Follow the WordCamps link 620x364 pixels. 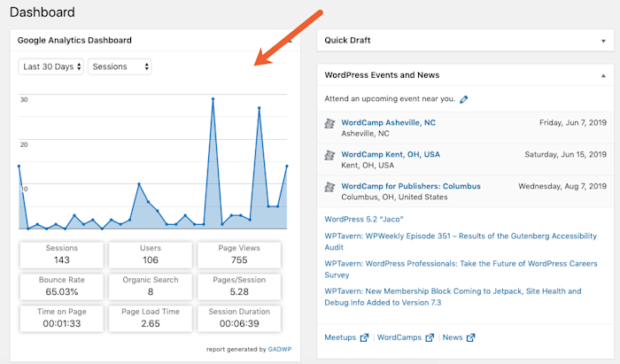click(399, 337)
